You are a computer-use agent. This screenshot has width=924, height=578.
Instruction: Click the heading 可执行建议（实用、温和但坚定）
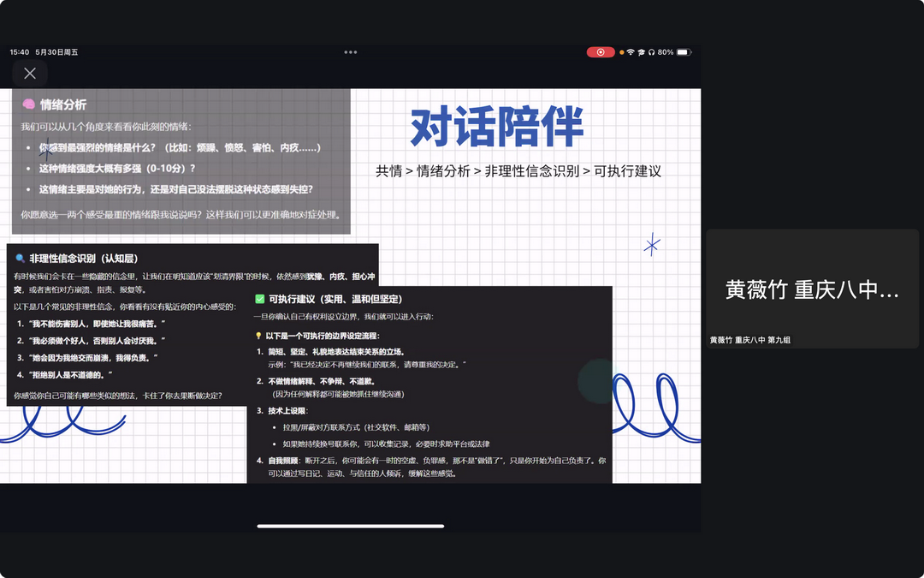(x=336, y=299)
